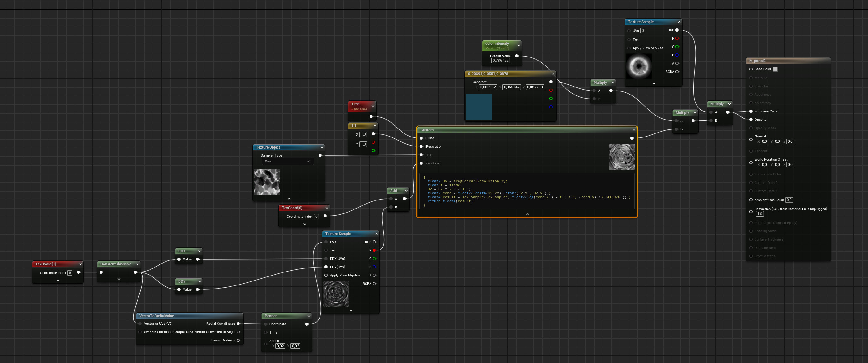Click the Ambient Occlusion input pin
Viewport: 868px width, 363px height.
tap(751, 200)
